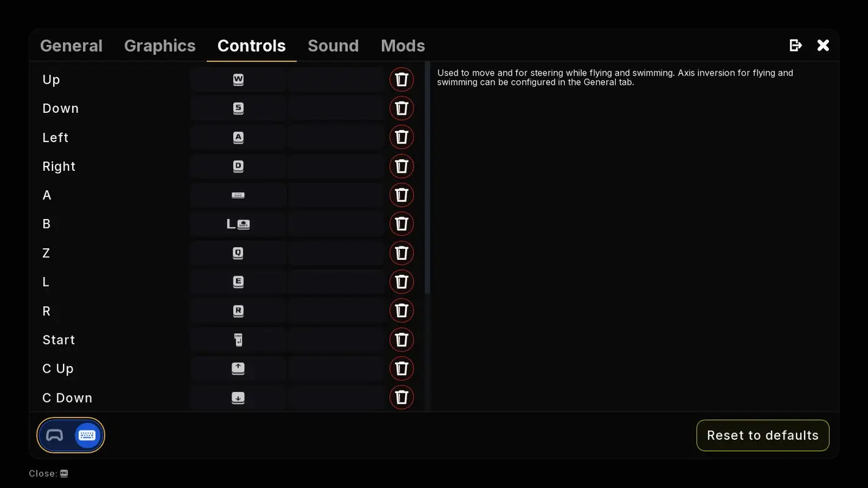This screenshot has height=488, width=868.
Task: Delete the C Down binding trash icon
Action: (402, 396)
